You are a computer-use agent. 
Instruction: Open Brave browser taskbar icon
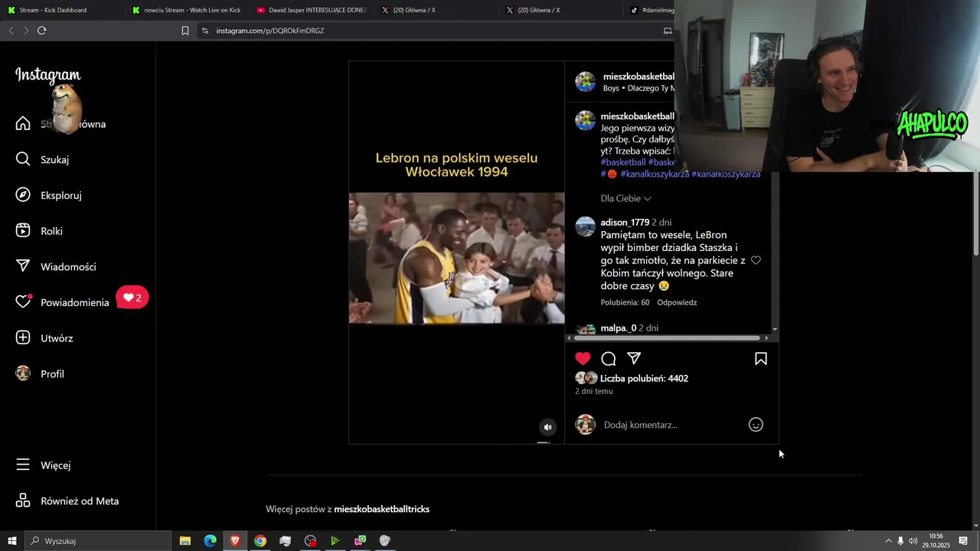point(235,541)
